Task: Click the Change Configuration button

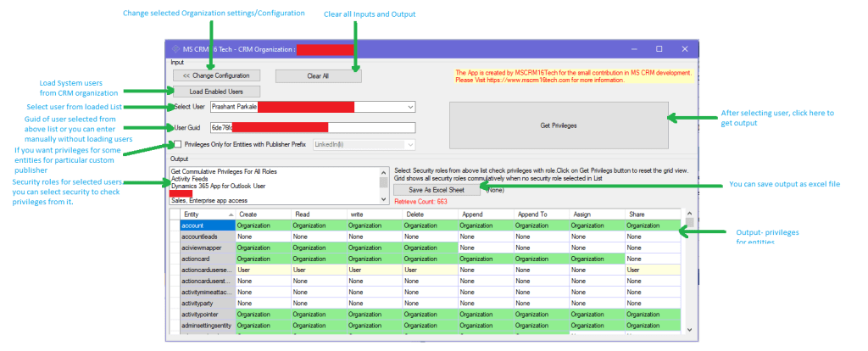Action: [x=216, y=75]
